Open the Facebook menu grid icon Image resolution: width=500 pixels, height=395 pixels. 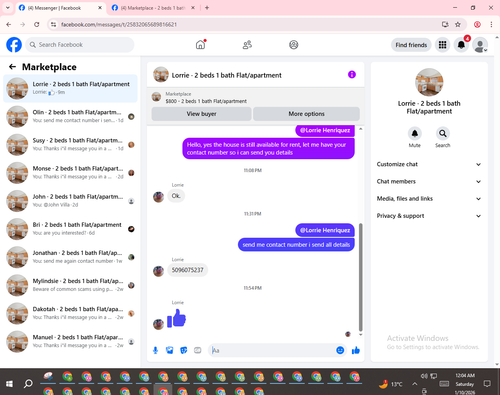pyautogui.click(x=442, y=45)
